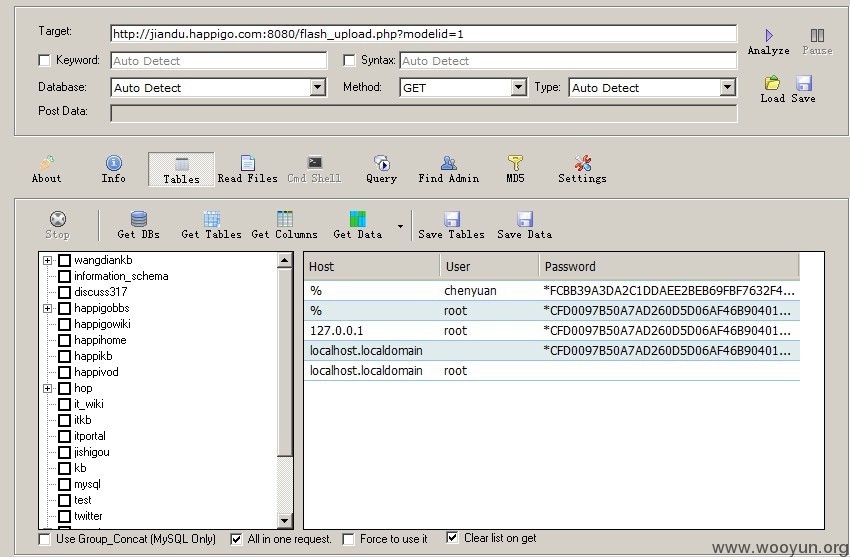
Task: Open the Method dropdown
Action: 519,87
